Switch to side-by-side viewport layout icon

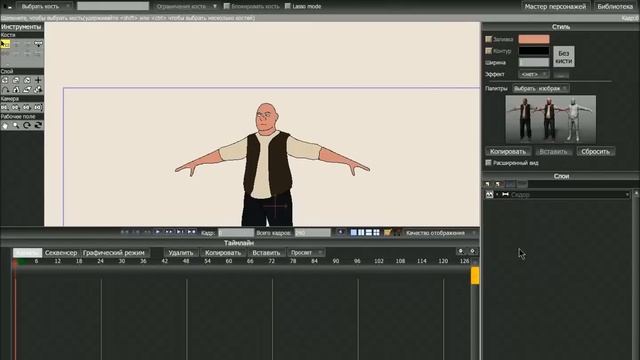(x=361, y=233)
